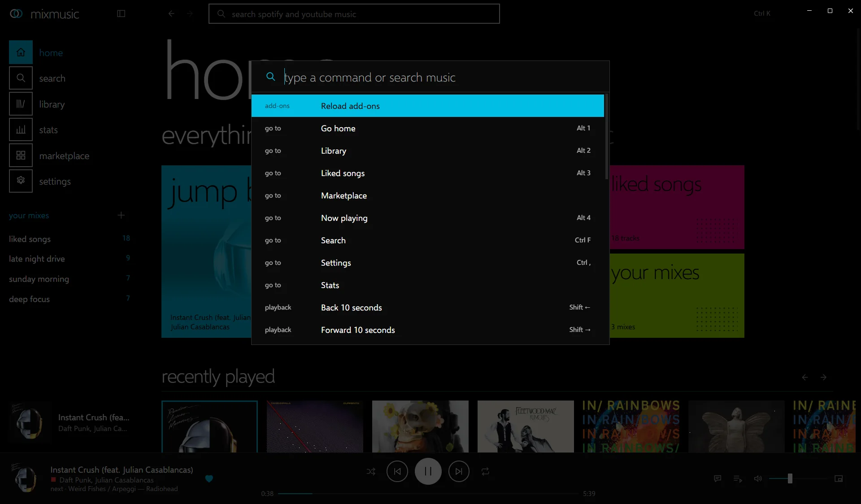Image resolution: width=861 pixels, height=504 pixels.
Task: Choose the Now playing command
Action: [x=428, y=218]
